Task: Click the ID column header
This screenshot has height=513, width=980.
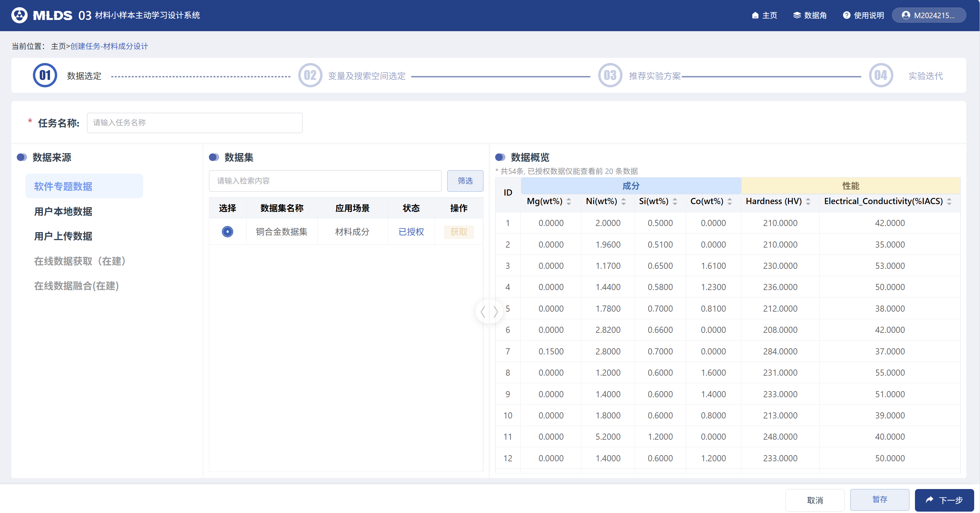Action: [508, 192]
